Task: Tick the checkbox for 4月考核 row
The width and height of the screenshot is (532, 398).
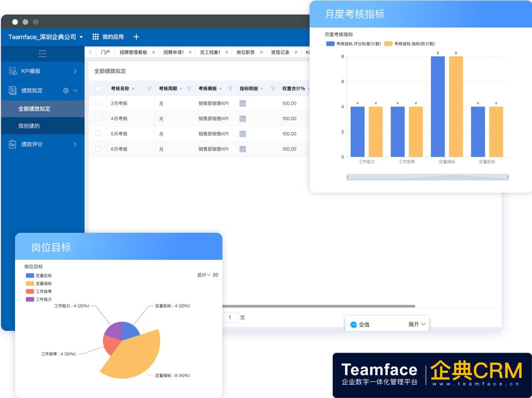Action: (x=97, y=119)
